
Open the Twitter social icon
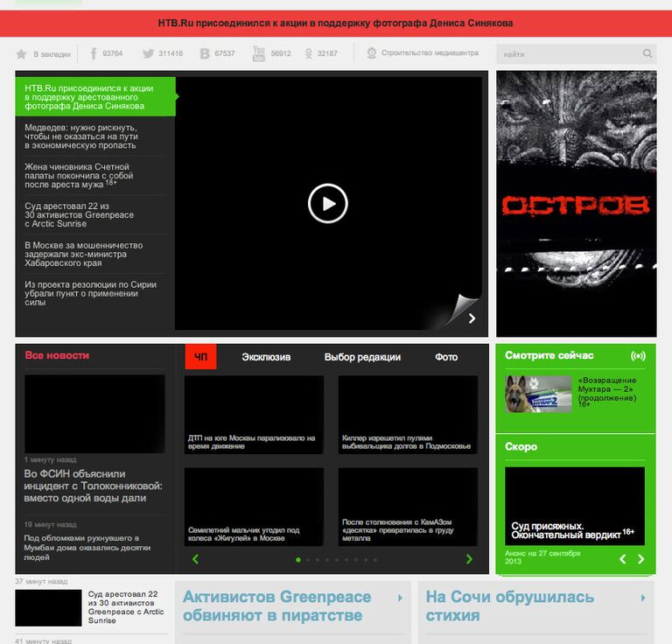(148, 54)
